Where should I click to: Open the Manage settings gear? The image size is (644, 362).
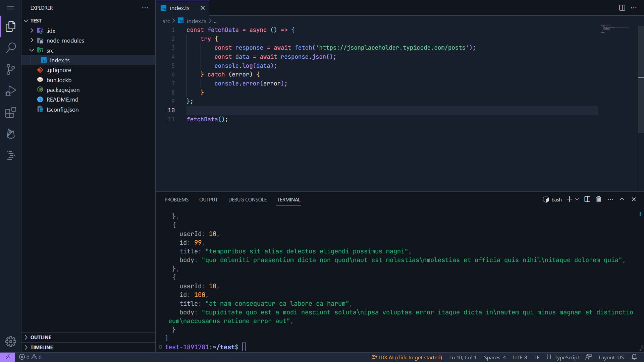click(x=10, y=341)
